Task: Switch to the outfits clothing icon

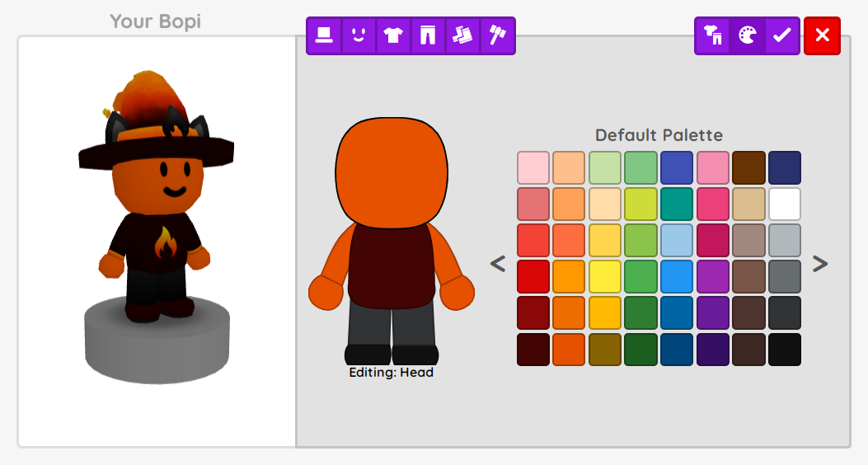Action: pos(712,36)
